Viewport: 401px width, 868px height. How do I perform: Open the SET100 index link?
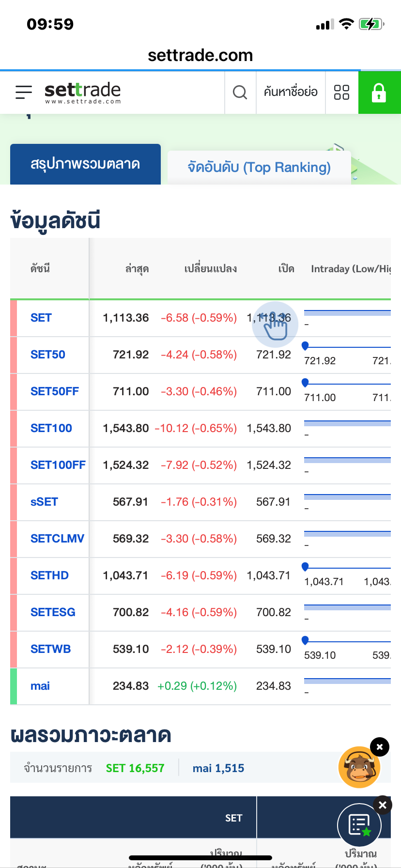point(51,428)
